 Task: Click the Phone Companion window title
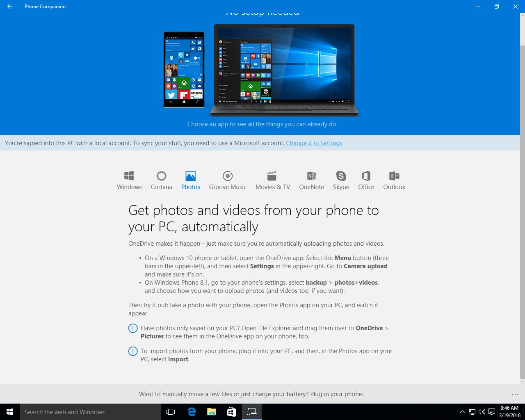click(45, 7)
